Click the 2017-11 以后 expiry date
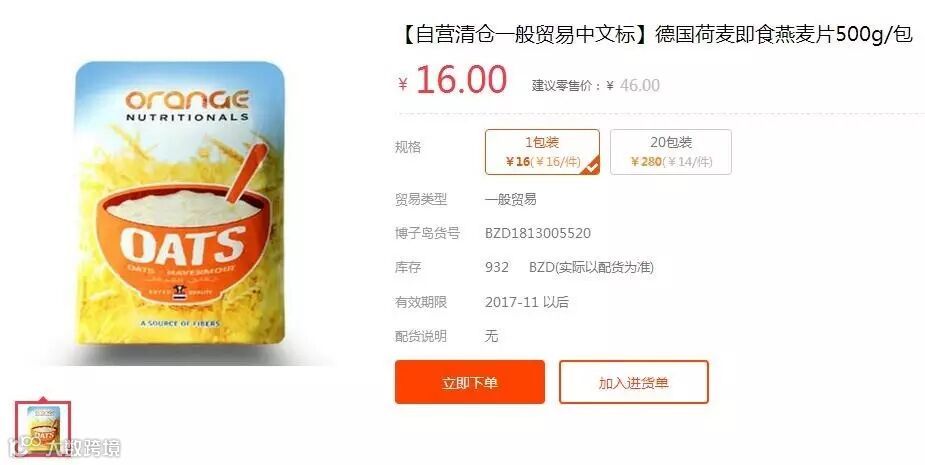925x465 pixels. pos(527,302)
